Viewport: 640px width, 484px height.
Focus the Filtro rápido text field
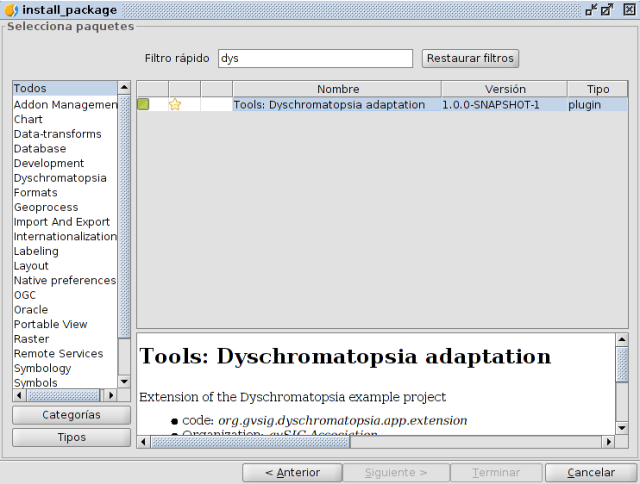pyautogui.click(x=315, y=58)
